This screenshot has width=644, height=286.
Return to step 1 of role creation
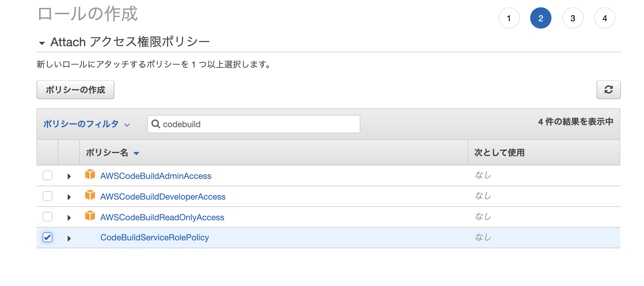tap(509, 18)
